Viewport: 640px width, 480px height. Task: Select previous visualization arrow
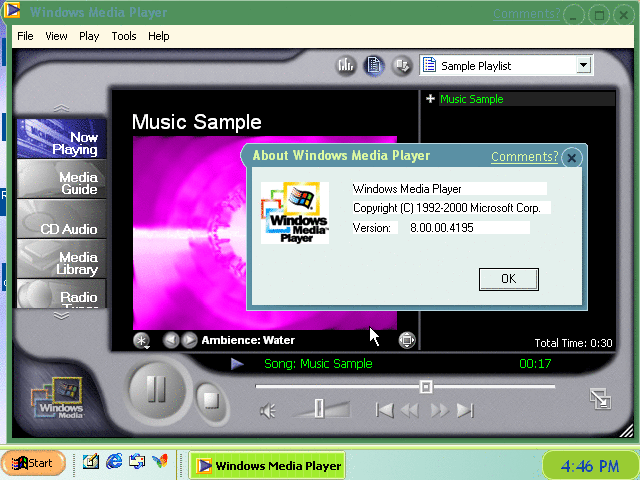(171, 340)
